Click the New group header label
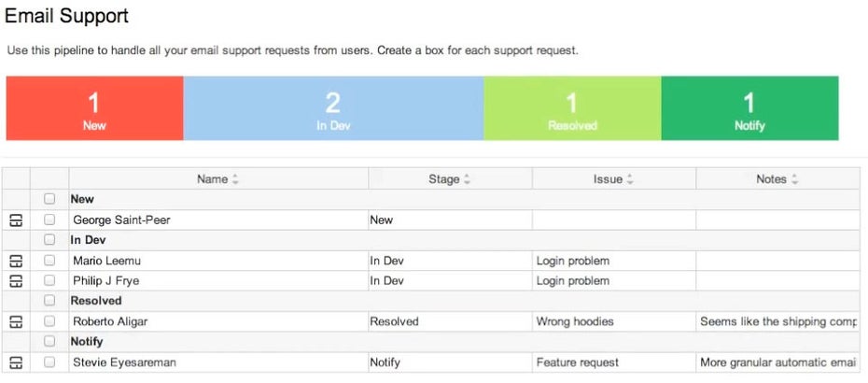 (82, 199)
